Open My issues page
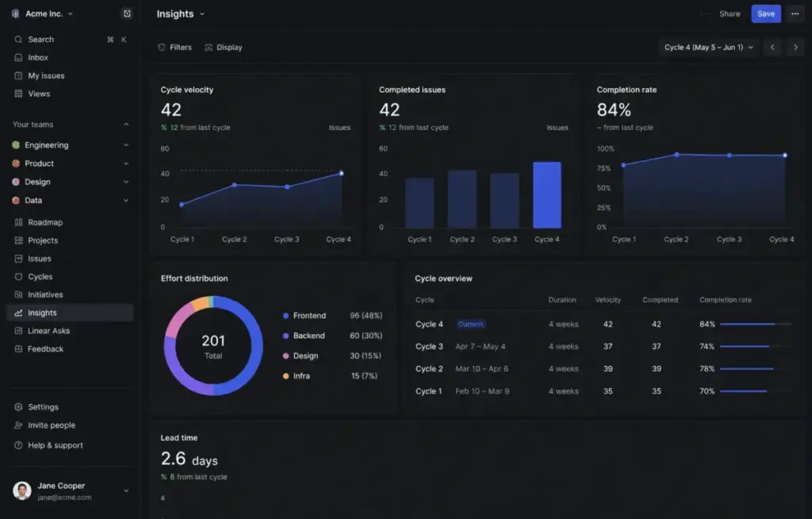This screenshot has height=519, width=812. coord(71,75)
